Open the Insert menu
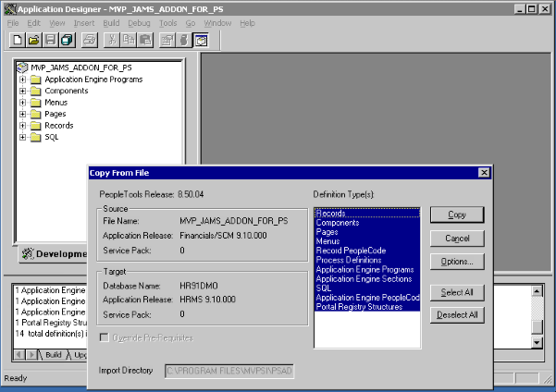 click(x=84, y=23)
